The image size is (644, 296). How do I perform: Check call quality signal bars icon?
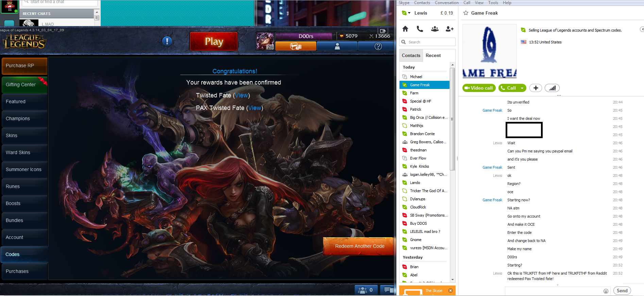552,88
